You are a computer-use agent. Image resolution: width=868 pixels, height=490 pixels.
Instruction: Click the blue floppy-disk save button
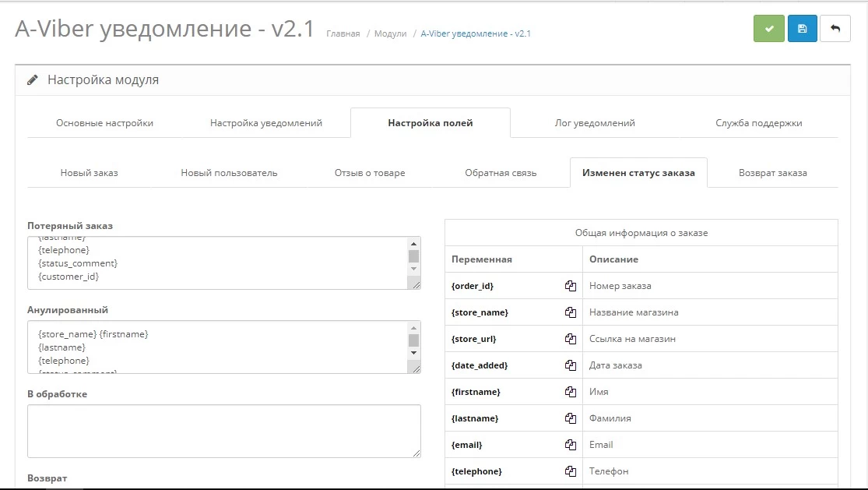click(x=802, y=28)
